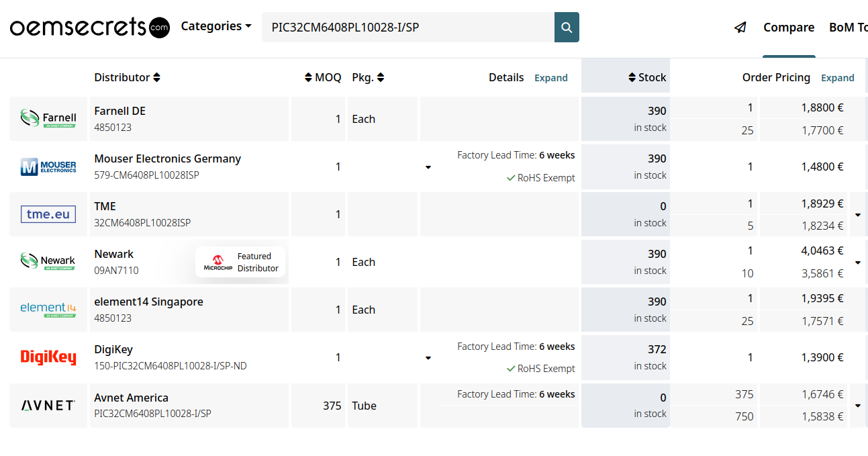The height and width of the screenshot is (456, 868).
Task: Sort the table by MOQ
Action: click(x=323, y=77)
